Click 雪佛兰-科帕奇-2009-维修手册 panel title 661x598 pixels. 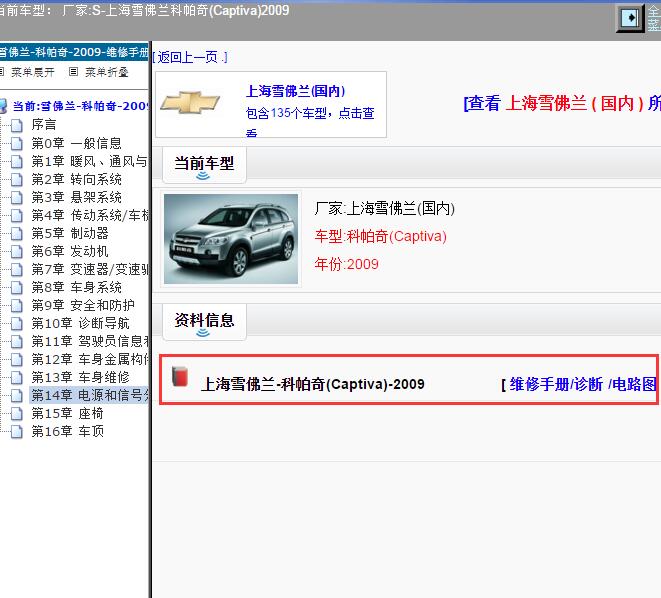pyautogui.click(x=74, y=52)
